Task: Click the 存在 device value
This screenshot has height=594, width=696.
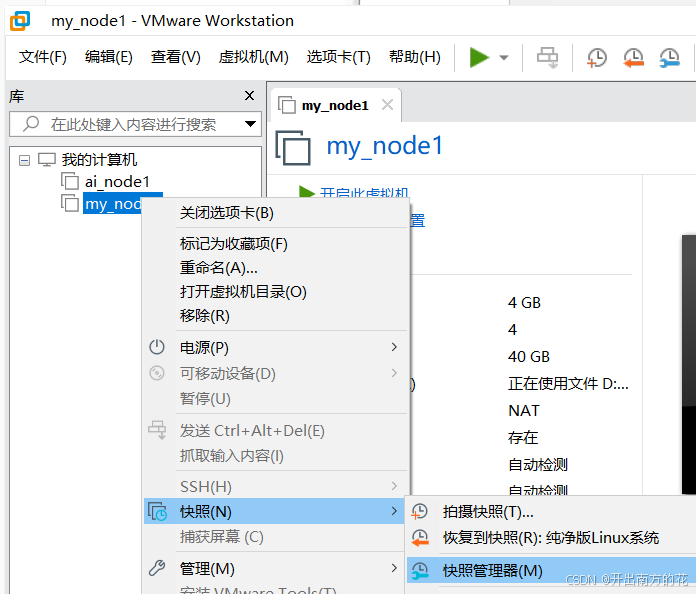Action: tap(523, 438)
